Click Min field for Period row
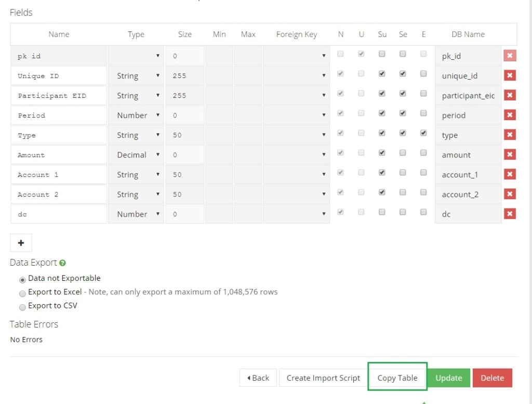Viewport: 532px width, 404px height. click(219, 115)
